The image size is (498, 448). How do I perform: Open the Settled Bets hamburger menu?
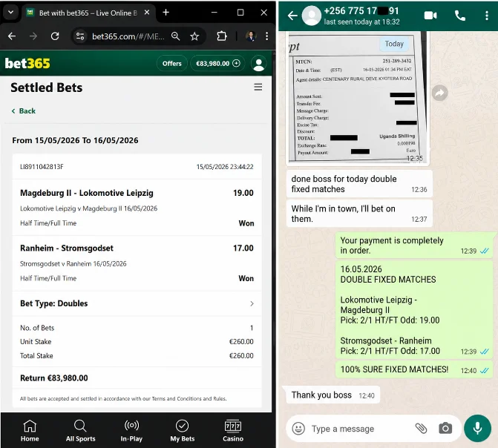(258, 87)
